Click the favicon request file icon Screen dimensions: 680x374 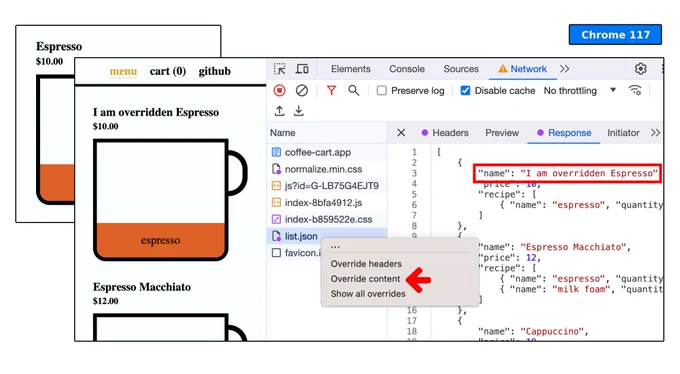276,253
